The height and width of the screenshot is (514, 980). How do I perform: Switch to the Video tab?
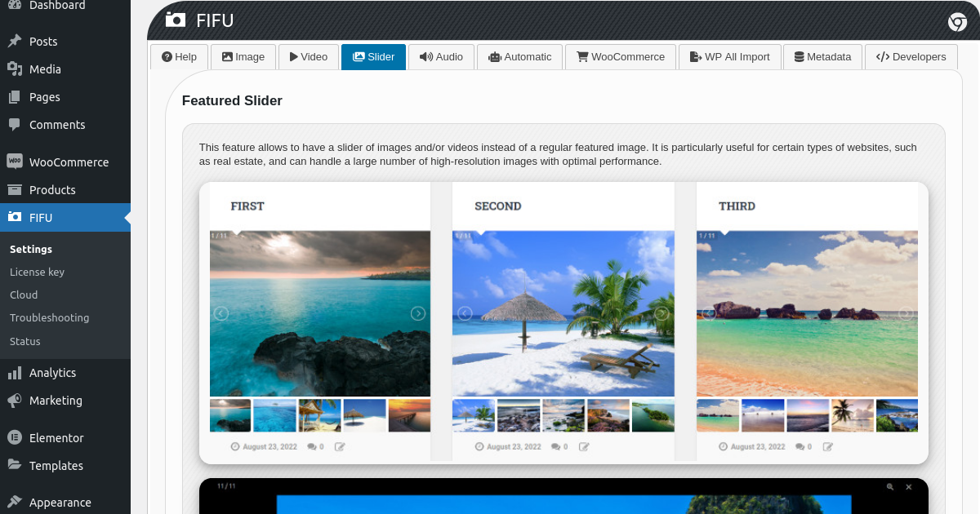(309, 57)
